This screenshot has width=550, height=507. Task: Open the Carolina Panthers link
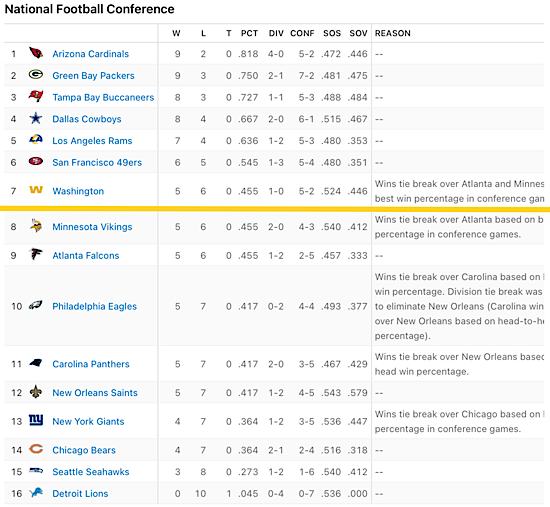(91, 364)
